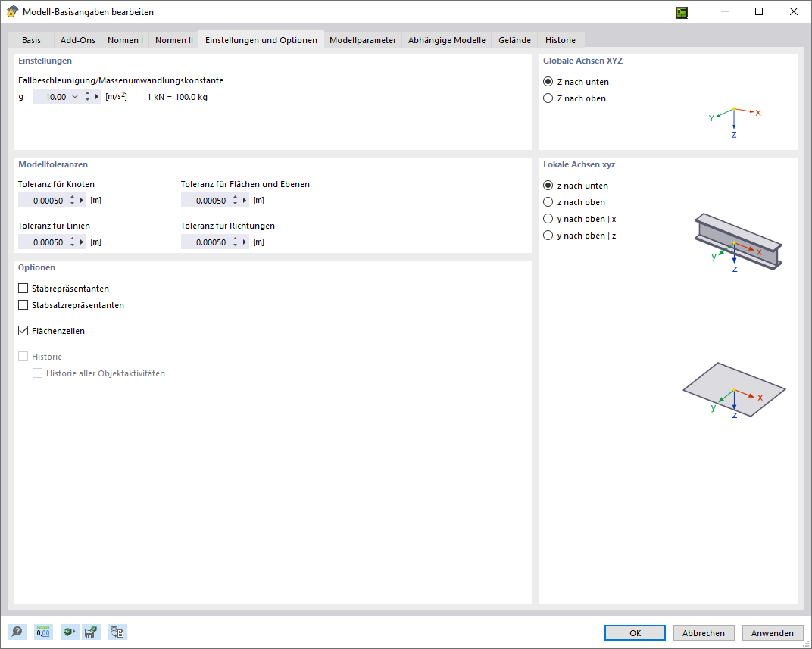
Task: Click stepper for Toleranz für Flächen und Ebenen
Action: 235,200
